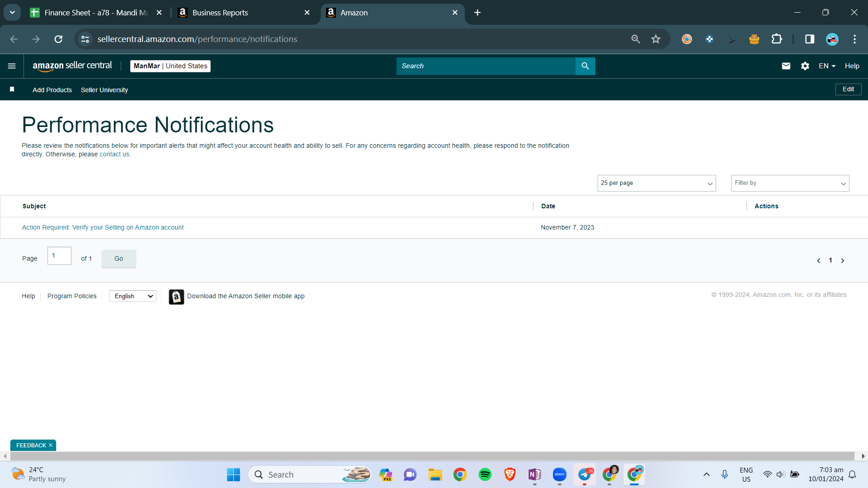The width and height of the screenshot is (868, 488).
Task: Close the Business Reports tab
Action: pos(307,13)
